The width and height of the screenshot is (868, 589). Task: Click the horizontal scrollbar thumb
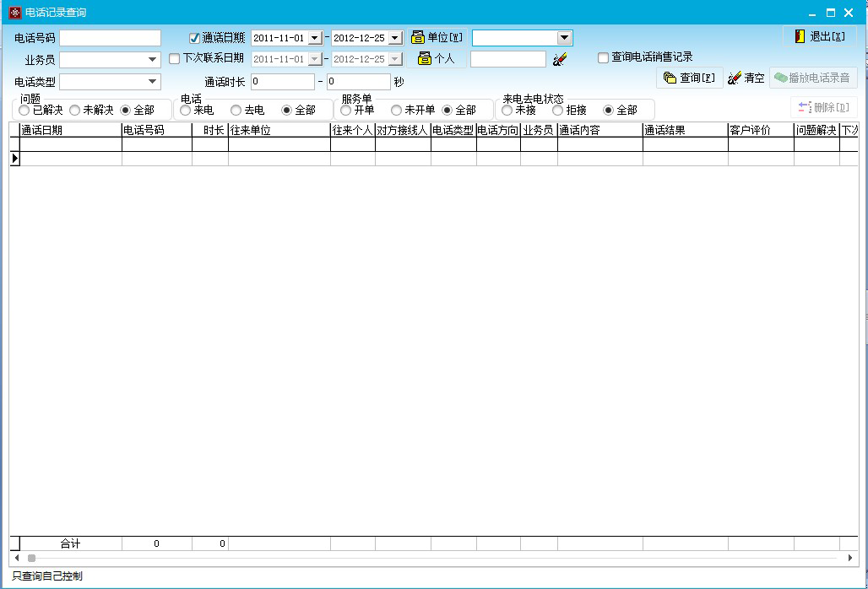tap(31, 558)
